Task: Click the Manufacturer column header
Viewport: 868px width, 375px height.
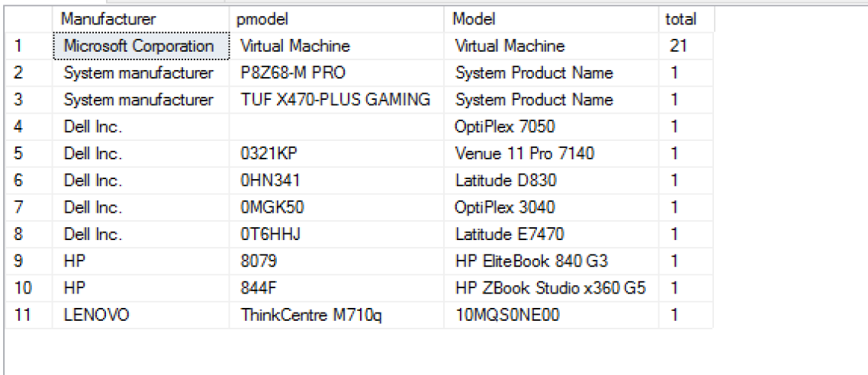Action: point(108,19)
